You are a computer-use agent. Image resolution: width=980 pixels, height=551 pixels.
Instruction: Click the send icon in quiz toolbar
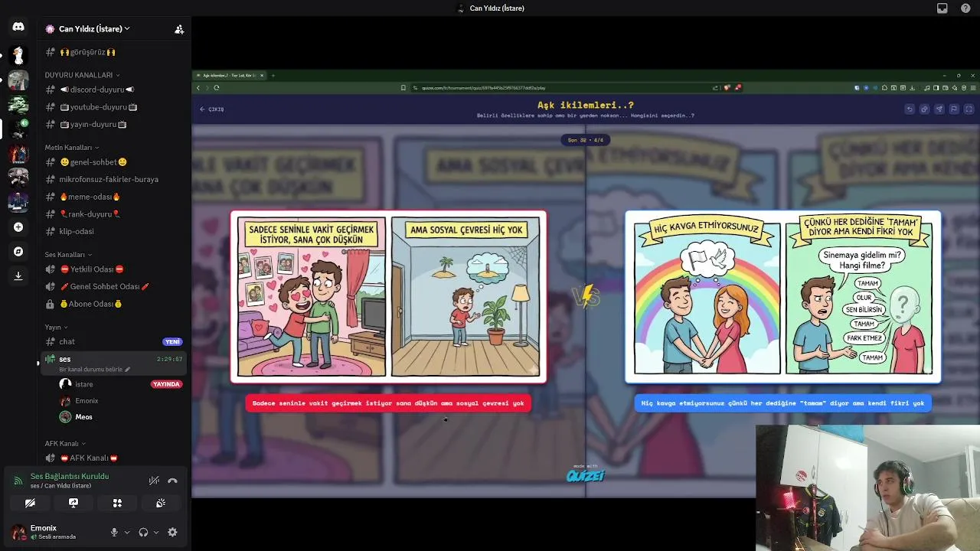click(x=939, y=109)
